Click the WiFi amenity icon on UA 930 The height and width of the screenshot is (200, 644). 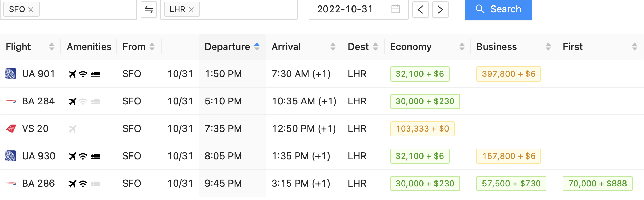tap(83, 156)
